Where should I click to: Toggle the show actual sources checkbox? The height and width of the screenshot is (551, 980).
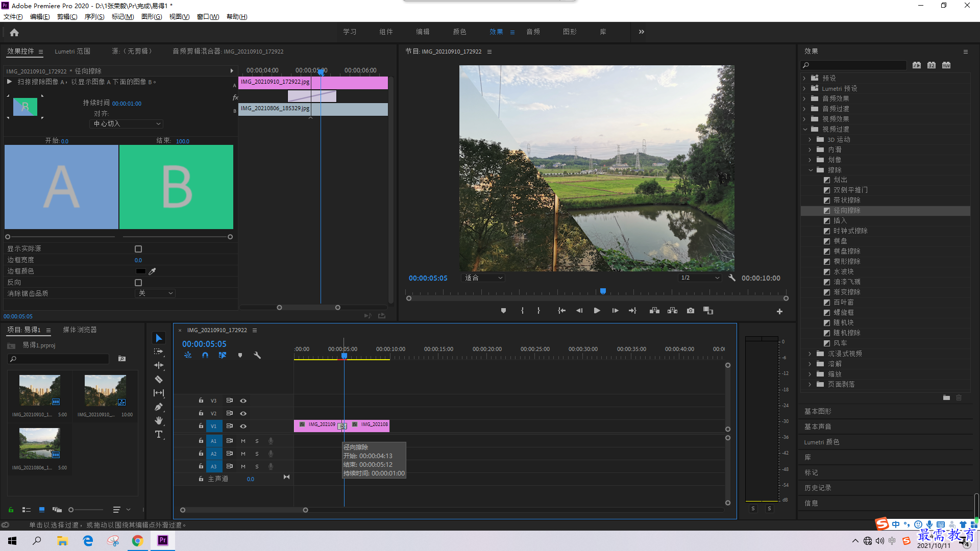click(x=138, y=249)
